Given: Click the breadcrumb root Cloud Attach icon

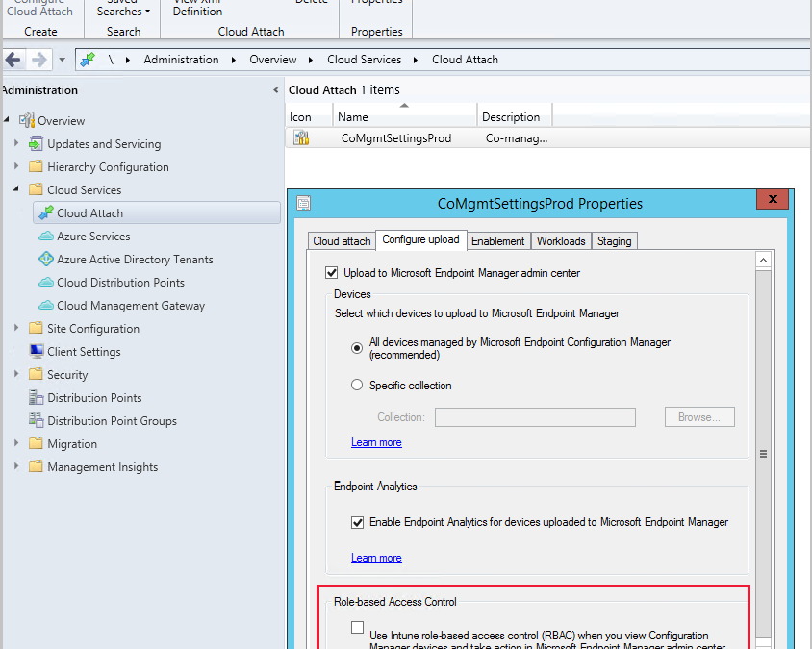Looking at the screenshot, I should pyautogui.click(x=88, y=60).
